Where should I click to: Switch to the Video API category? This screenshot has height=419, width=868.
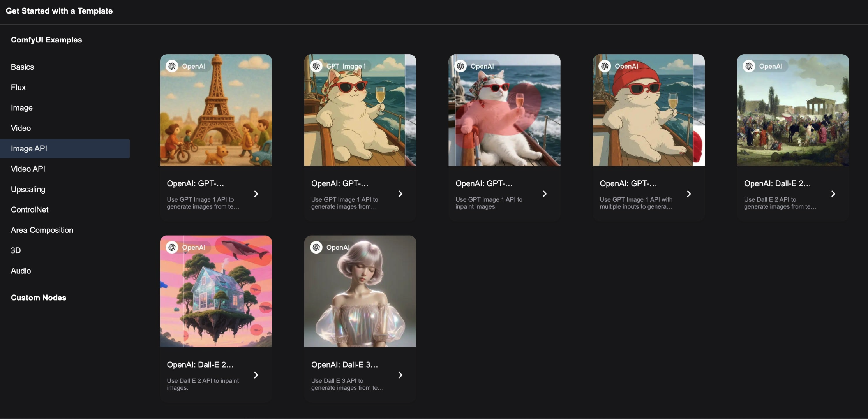click(65, 169)
